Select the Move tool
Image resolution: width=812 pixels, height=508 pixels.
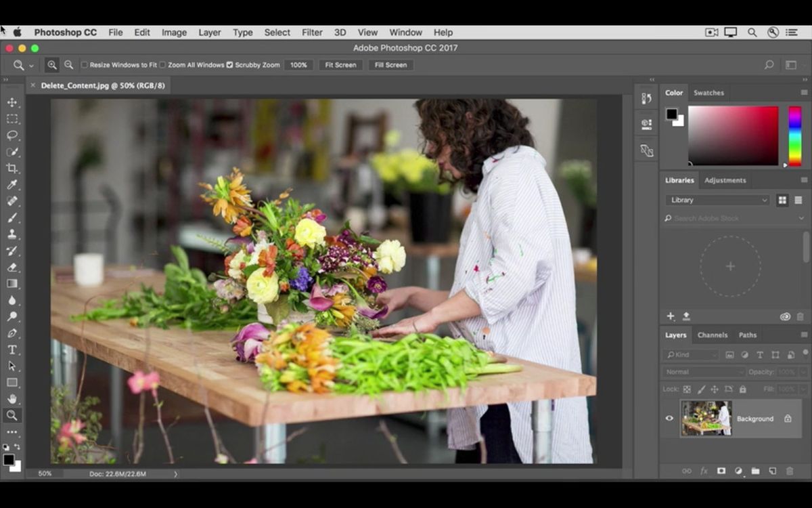tap(12, 102)
